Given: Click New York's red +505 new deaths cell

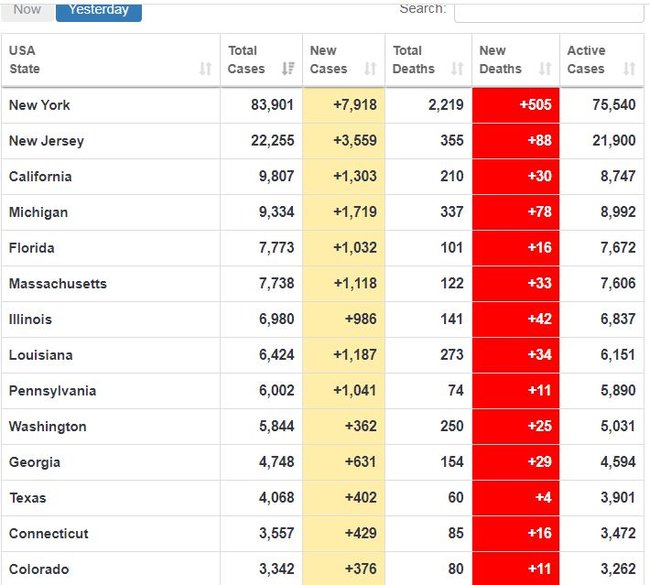Looking at the screenshot, I should [x=515, y=105].
